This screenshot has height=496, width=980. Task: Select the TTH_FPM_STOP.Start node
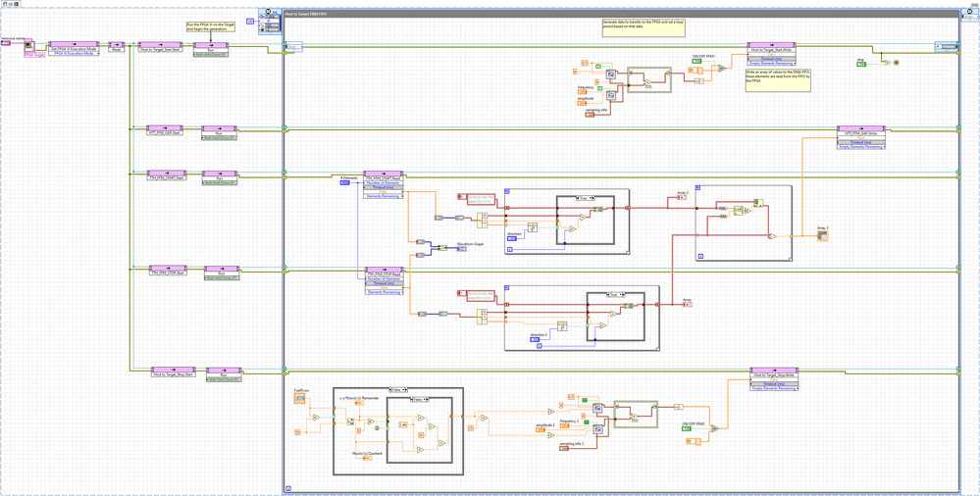pyautogui.click(x=168, y=271)
